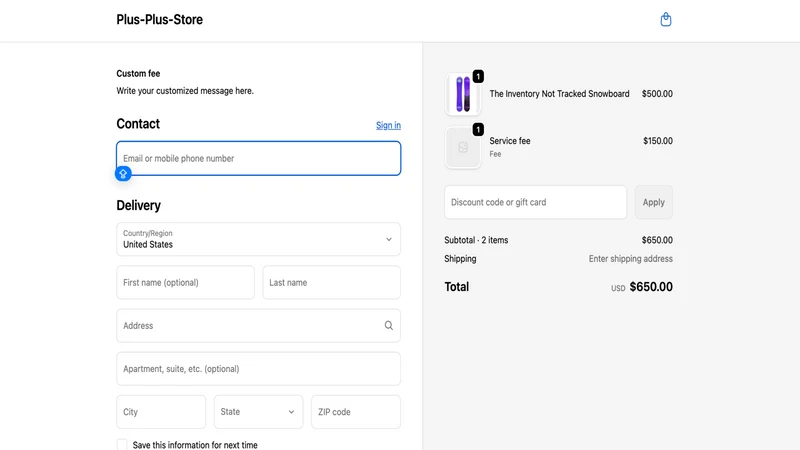Follow the Sign in link
Viewport: 800px width, 450px height.
(388, 125)
